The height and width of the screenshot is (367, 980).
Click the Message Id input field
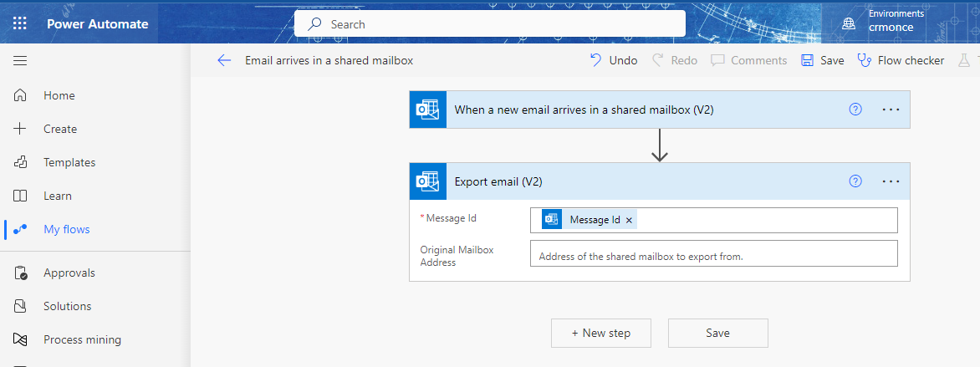pyautogui.click(x=714, y=220)
